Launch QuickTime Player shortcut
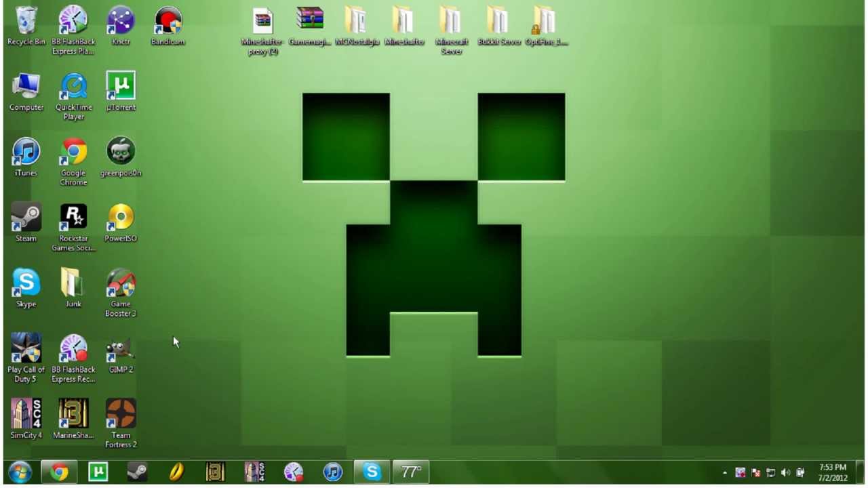The width and height of the screenshot is (868, 488). [73, 96]
